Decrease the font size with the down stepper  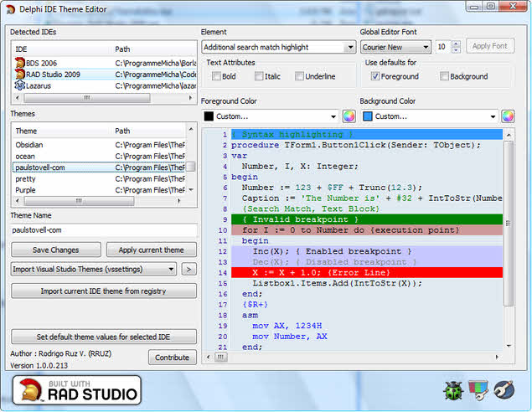(457, 50)
